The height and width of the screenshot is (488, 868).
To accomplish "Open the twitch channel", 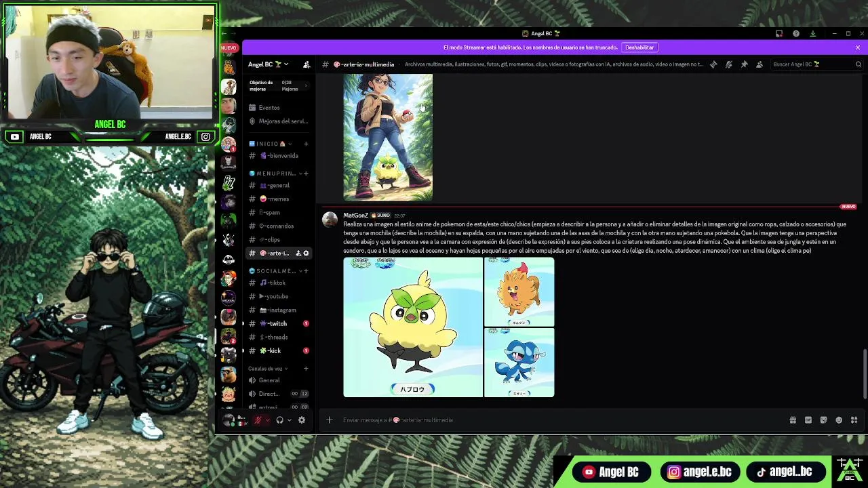I will pos(278,324).
